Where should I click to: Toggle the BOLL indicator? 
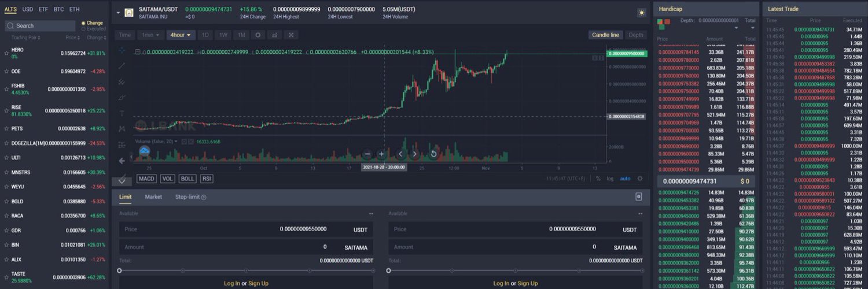(x=187, y=179)
